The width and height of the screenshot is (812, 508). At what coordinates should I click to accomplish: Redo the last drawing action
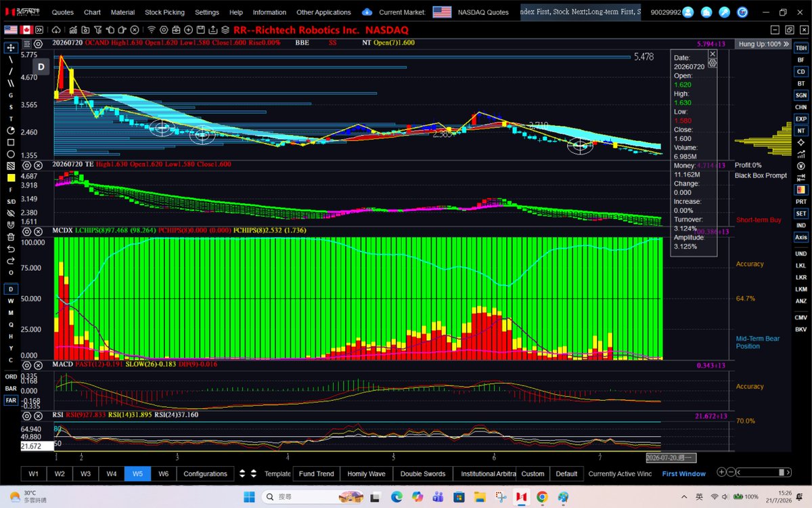(x=11, y=261)
